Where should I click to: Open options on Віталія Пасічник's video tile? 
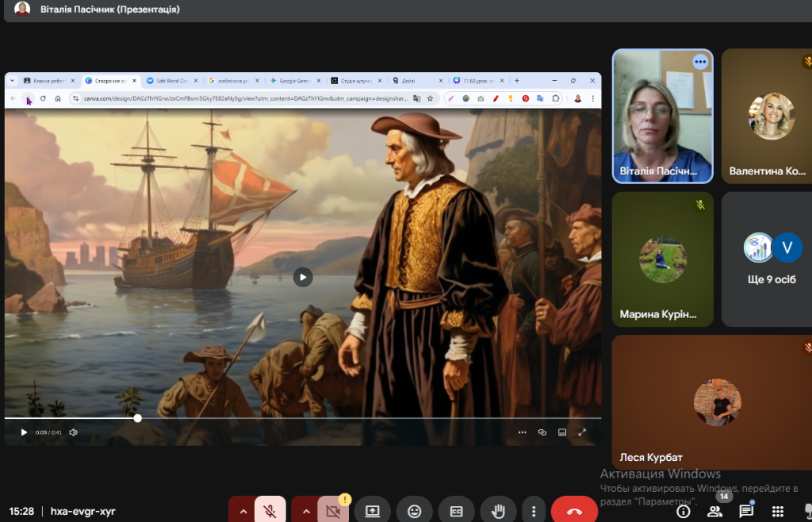[x=699, y=61]
